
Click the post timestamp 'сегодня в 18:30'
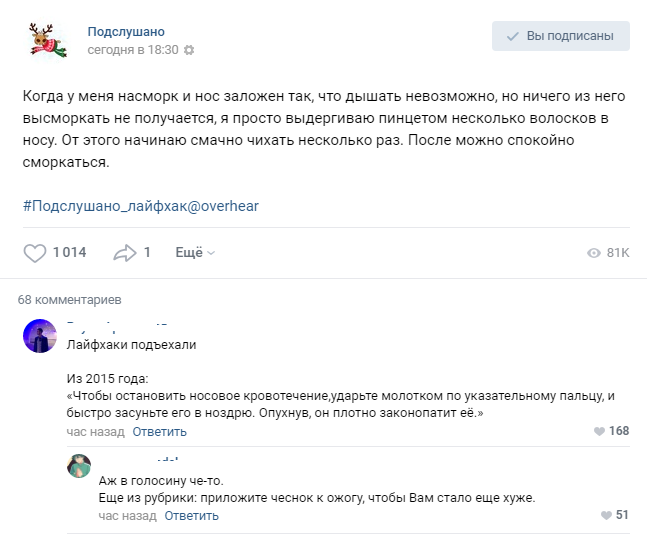132,50
